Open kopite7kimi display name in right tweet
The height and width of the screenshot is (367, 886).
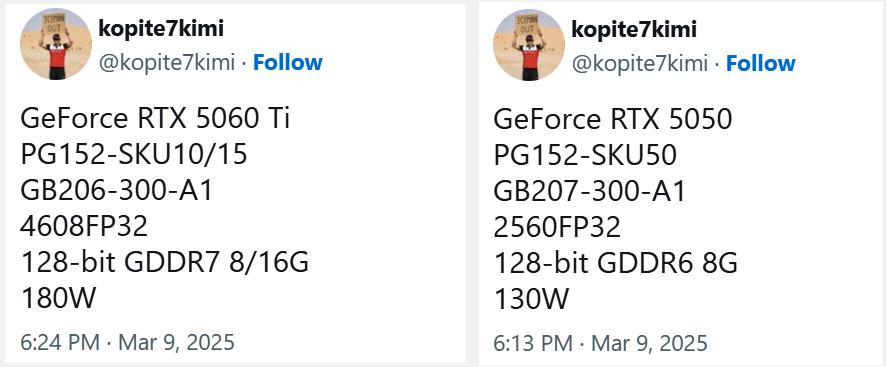pyautogui.click(x=634, y=29)
